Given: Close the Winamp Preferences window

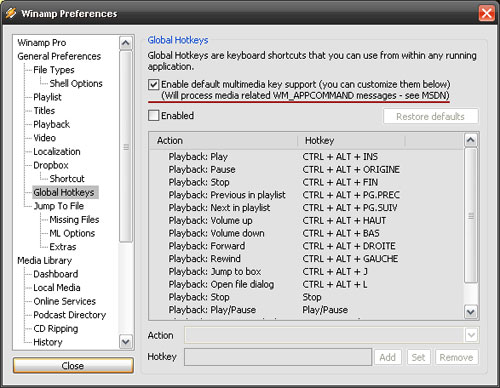Looking at the screenshot, I should (x=486, y=14).
